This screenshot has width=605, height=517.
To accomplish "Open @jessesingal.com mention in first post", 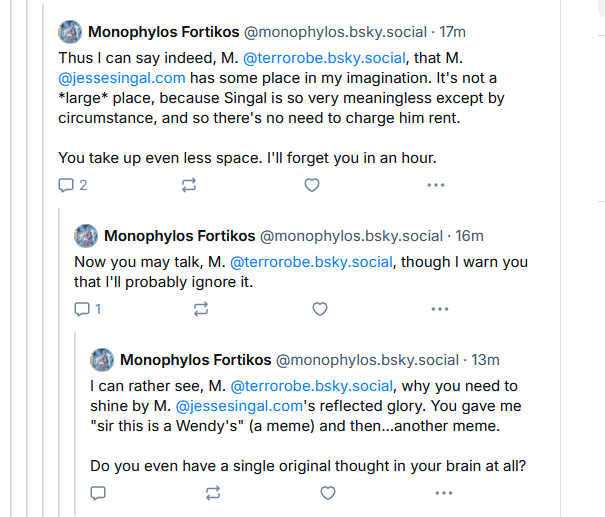I will (x=122, y=78).
